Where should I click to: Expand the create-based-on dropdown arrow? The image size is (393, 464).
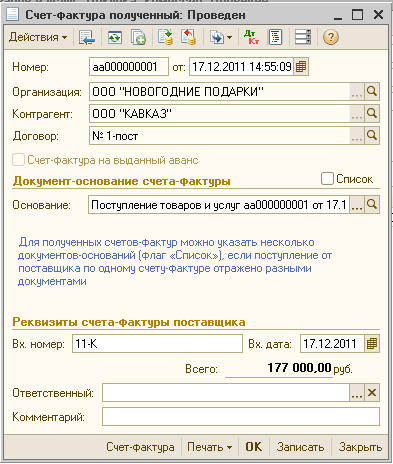[x=229, y=37]
